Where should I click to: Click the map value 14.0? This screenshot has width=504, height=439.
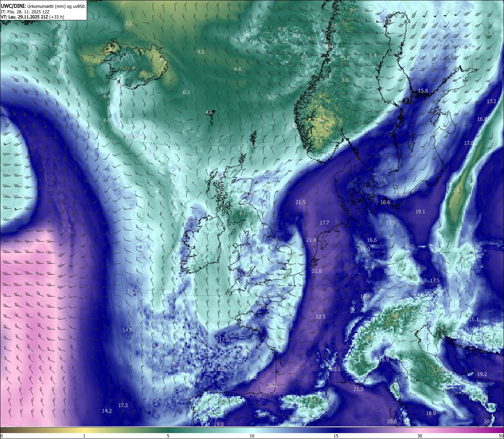click(365, 250)
